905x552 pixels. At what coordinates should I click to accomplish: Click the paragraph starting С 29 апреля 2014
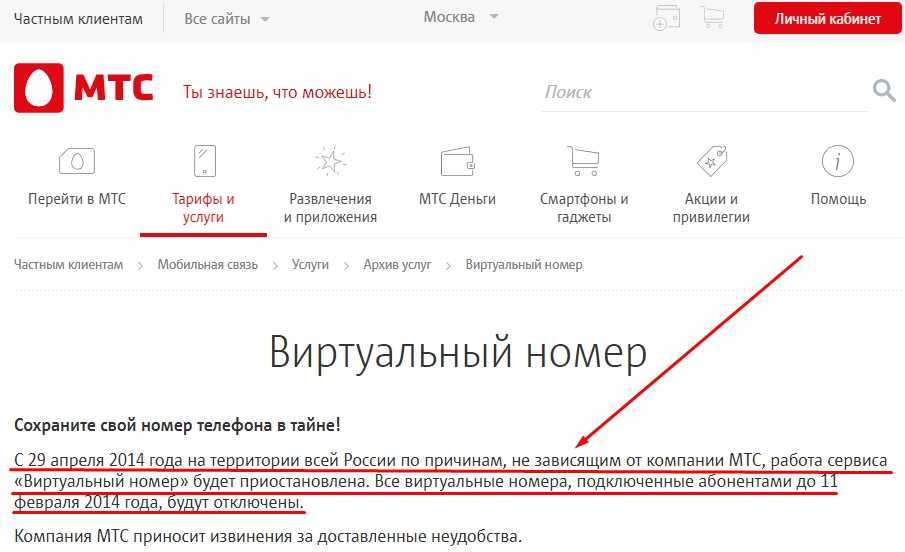450,482
